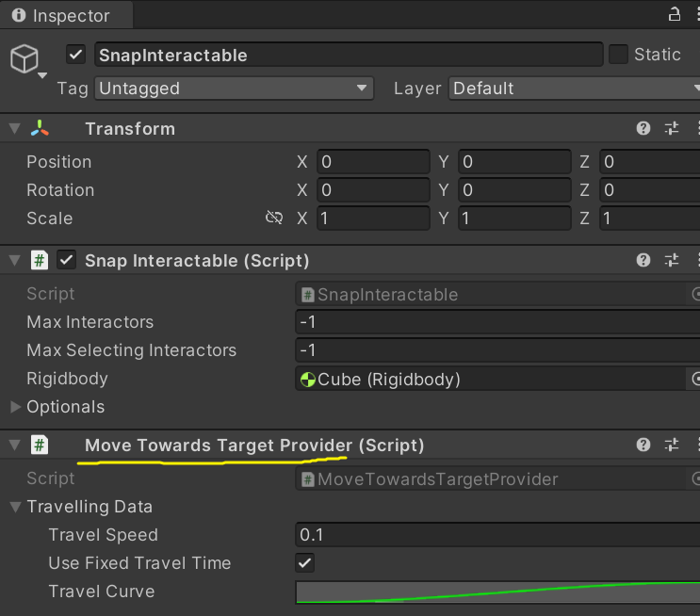Click the Cube (Rigidbody) object field
The image size is (700, 616).
tap(490, 379)
